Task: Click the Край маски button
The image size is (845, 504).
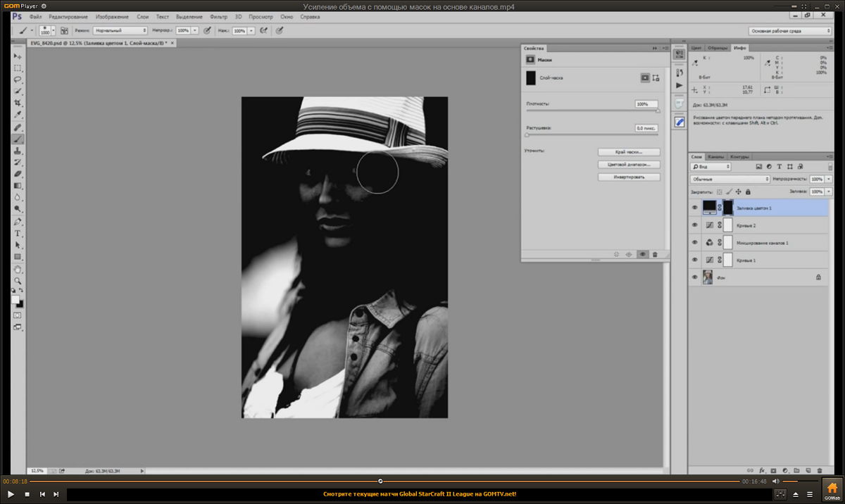Action: (x=630, y=152)
